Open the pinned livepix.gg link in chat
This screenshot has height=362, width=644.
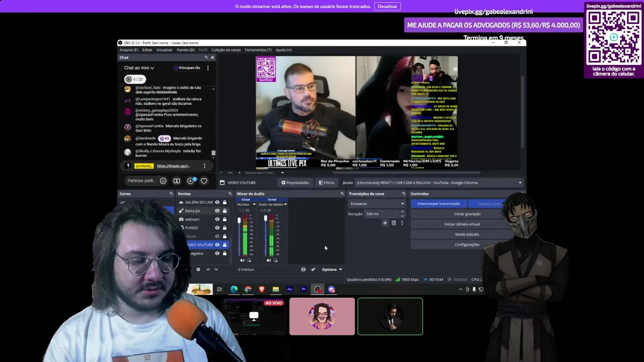[173, 166]
